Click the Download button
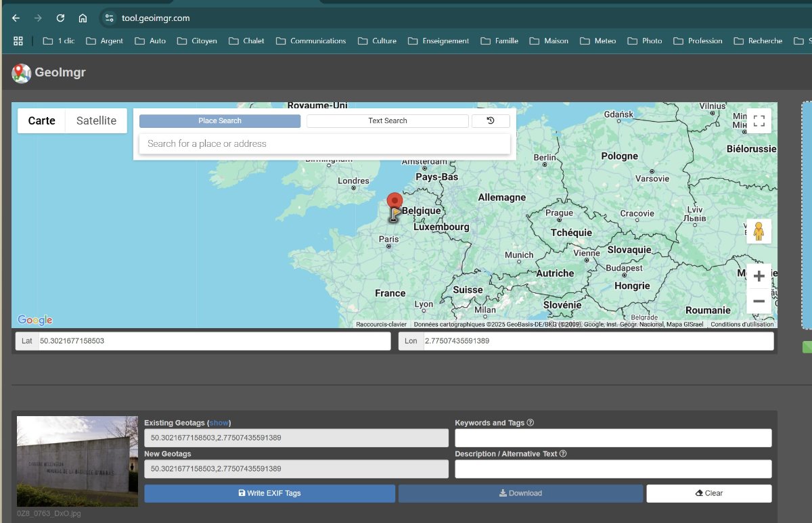 [x=520, y=493]
